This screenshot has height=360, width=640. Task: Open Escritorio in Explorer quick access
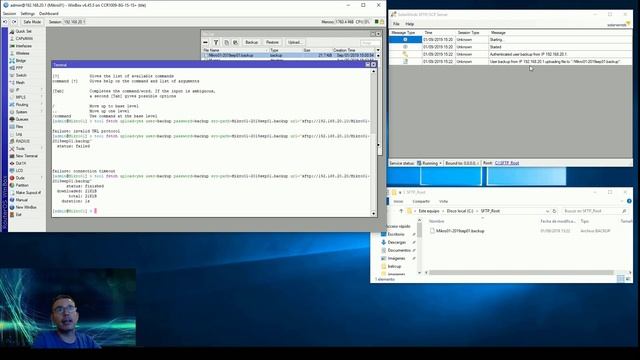point(396,235)
